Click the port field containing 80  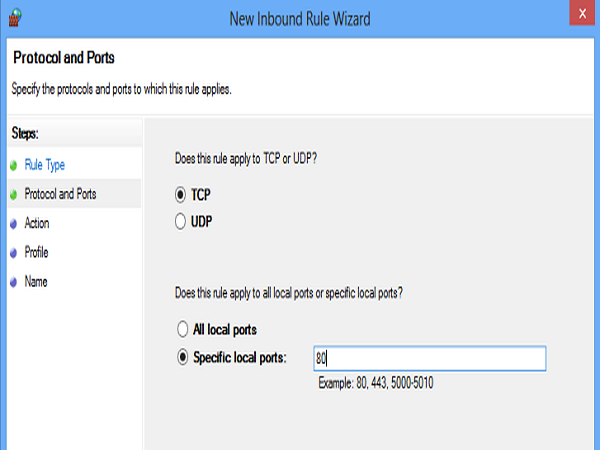pos(428,358)
